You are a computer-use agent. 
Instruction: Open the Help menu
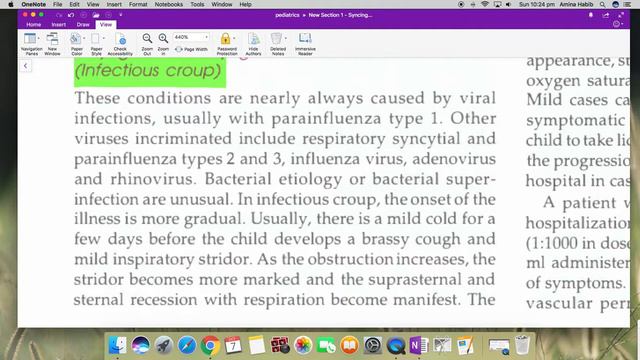click(x=245, y=4)
